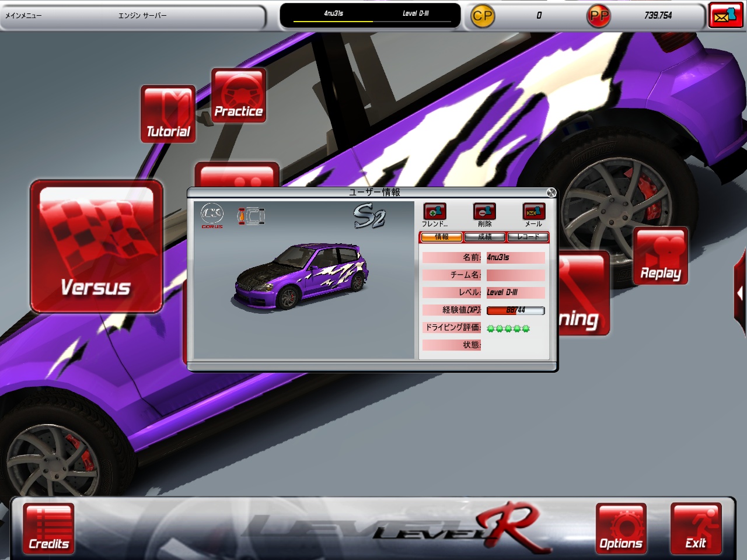Click the PP points coin icon
Screen dimensions: 747x560
tap(598, 16)
